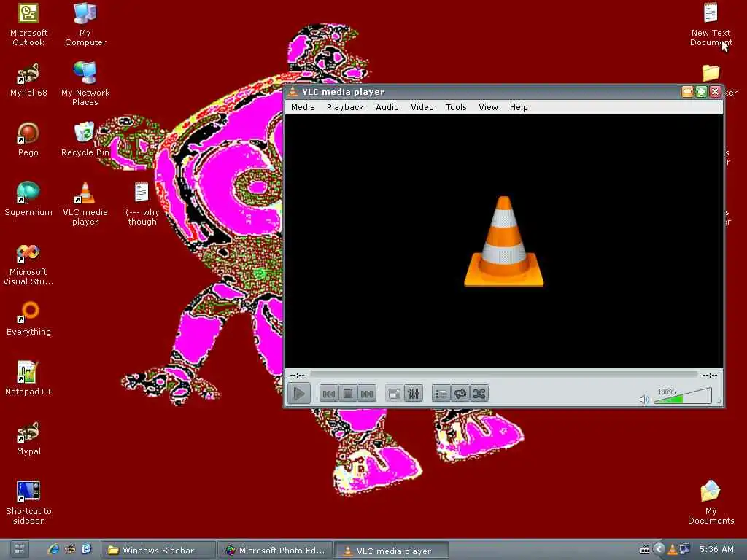Viewport: 747px width, 560px height.
Task: Launch Mypal raccoon icon from quick launch
Action: pos(69,550)
